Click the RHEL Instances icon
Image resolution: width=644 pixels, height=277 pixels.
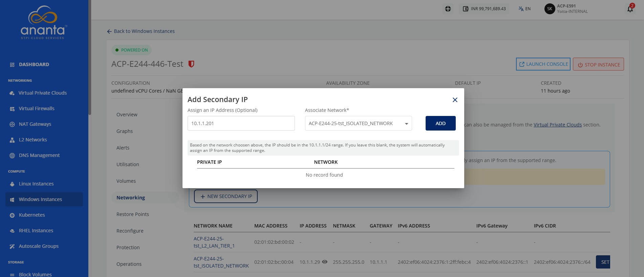[12, 231]
